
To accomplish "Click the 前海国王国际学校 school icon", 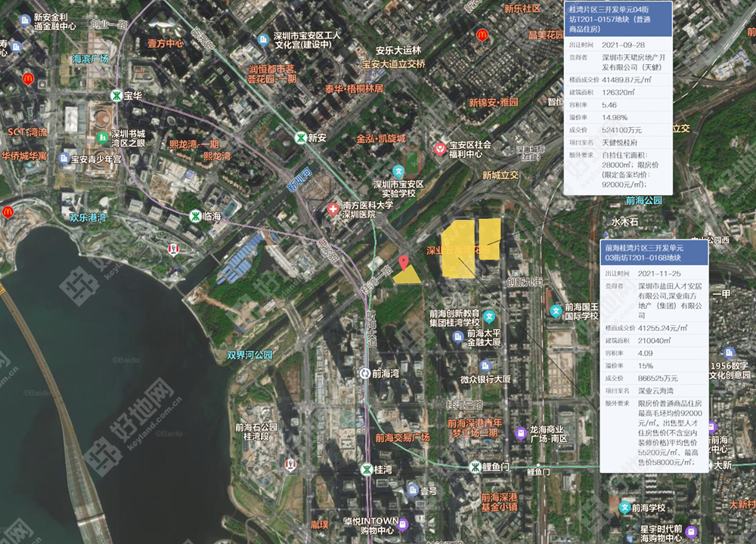I will point(556,311).
